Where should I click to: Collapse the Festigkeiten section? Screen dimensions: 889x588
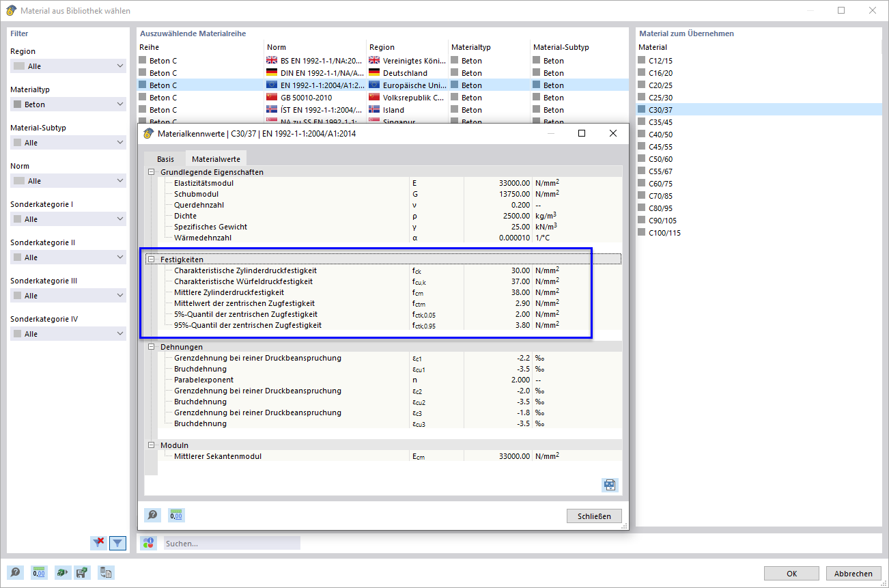[x=151, y=260]
